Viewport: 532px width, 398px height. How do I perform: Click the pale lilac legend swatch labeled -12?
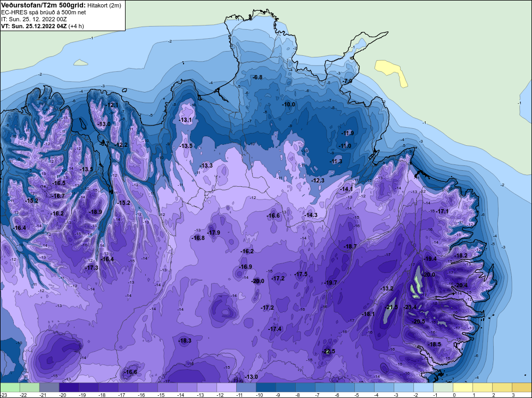pos(226,387)
